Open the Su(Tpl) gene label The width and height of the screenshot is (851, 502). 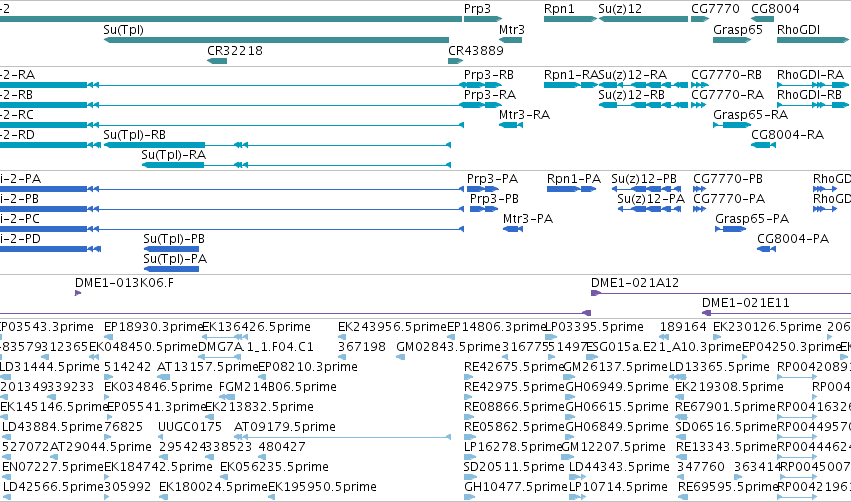[124, 30]
